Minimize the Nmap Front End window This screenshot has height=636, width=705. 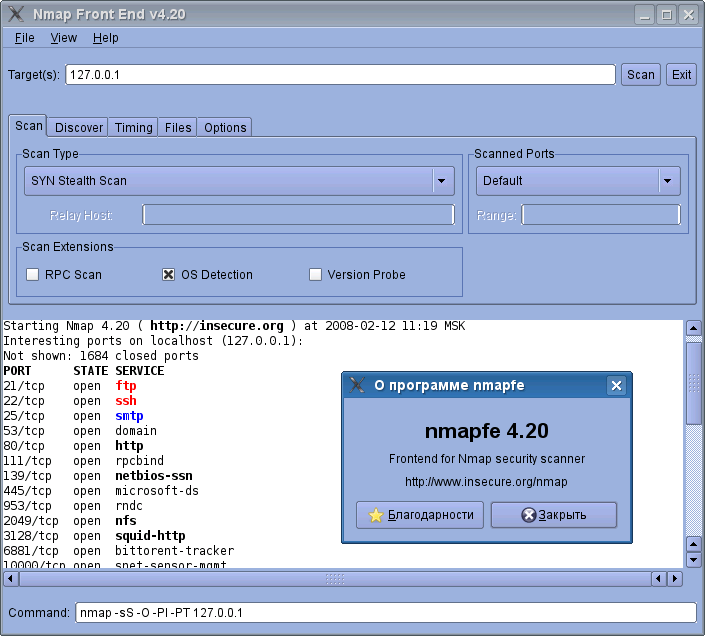tap(645, 15)
